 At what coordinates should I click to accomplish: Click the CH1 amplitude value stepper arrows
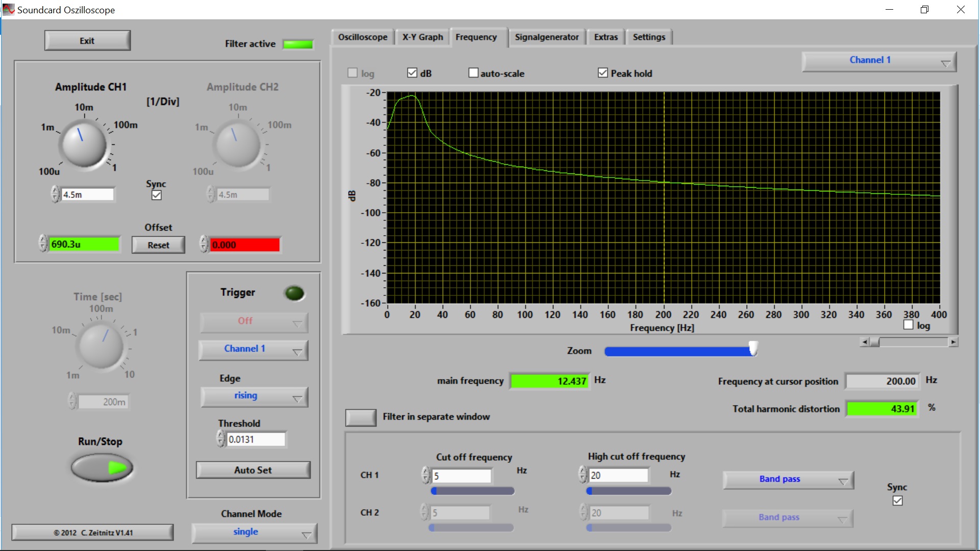tap(55, 194)
